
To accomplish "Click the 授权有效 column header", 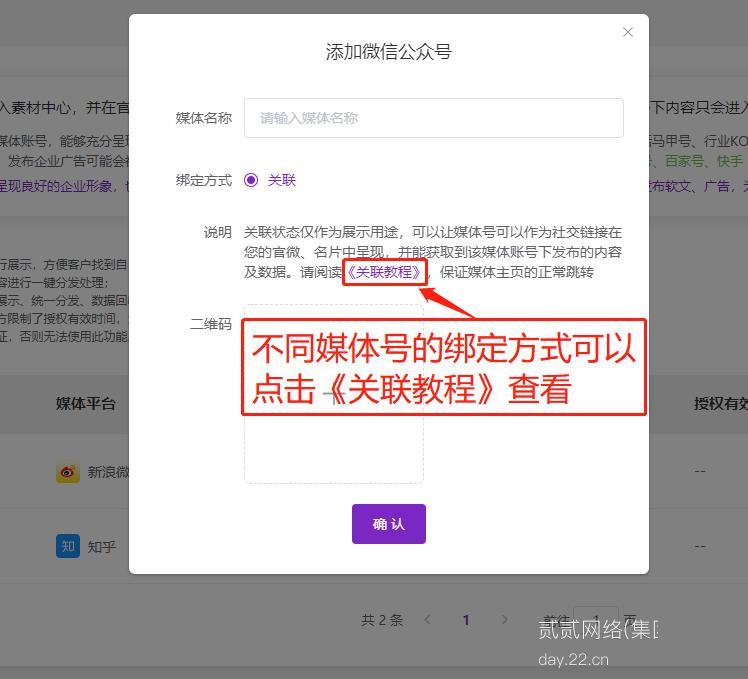I will pos(720,404).
